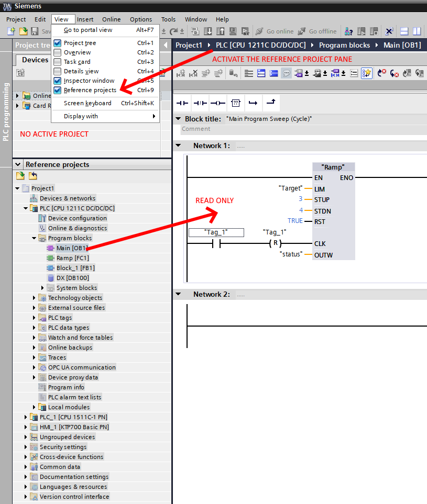
Task: Insert an output coil instruction
Action: click(218, 103)
